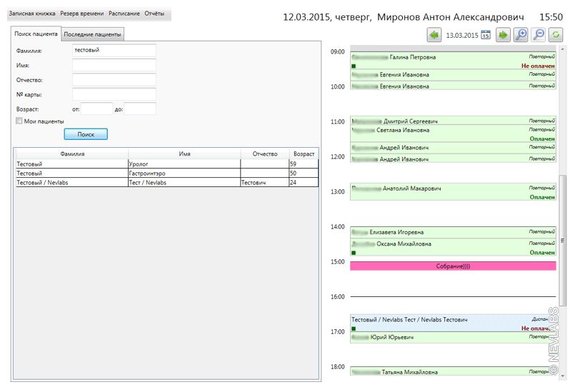
Task: Go to the next day with the right arrow
Action: click(504, 34)
